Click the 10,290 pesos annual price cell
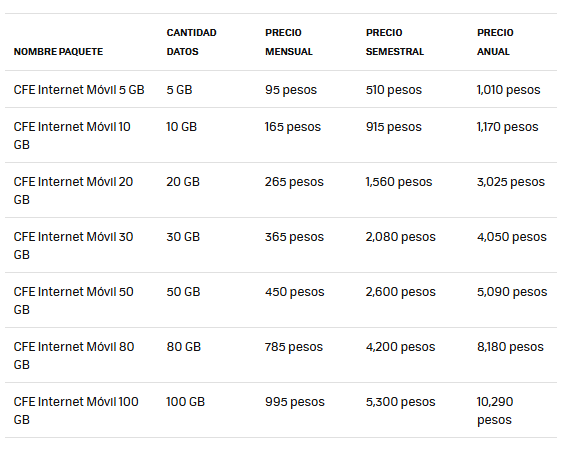Image resolution: width=572 pixels, height=453 pixels. tap(495, 411)
